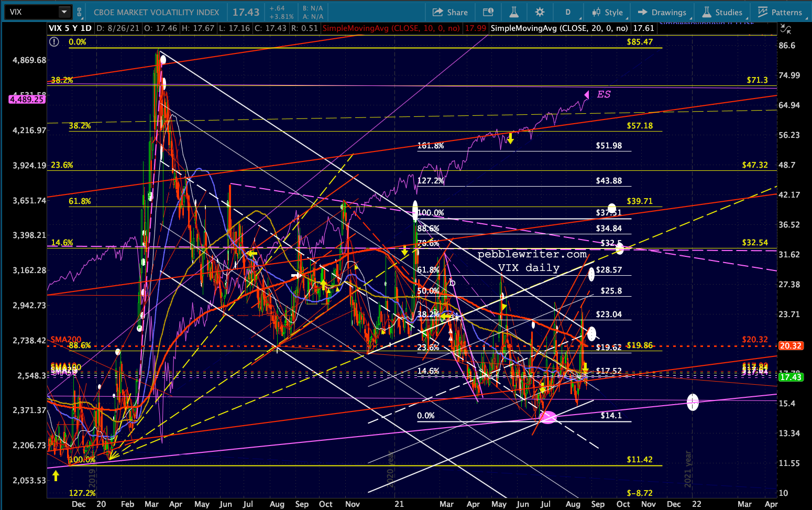Click the Feb label on the time axis
The width and height of the screenshot is (812, 510).
pos(127,504)
